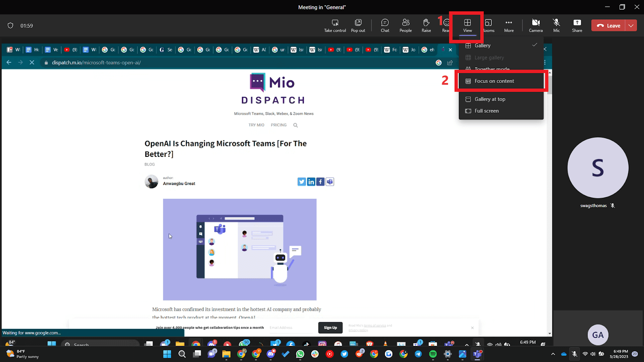Click the GA participant avatar
The width and height of the screenshot is (644, 362).
point(598,335)
